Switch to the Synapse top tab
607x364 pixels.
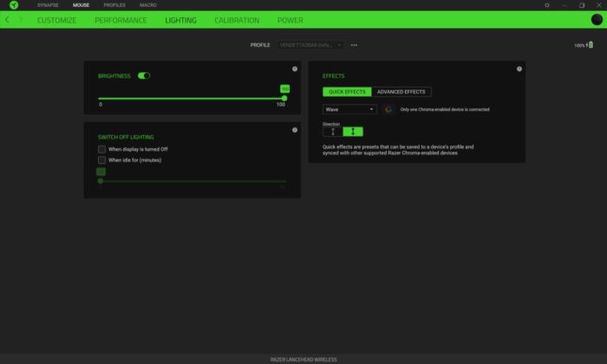48,5
